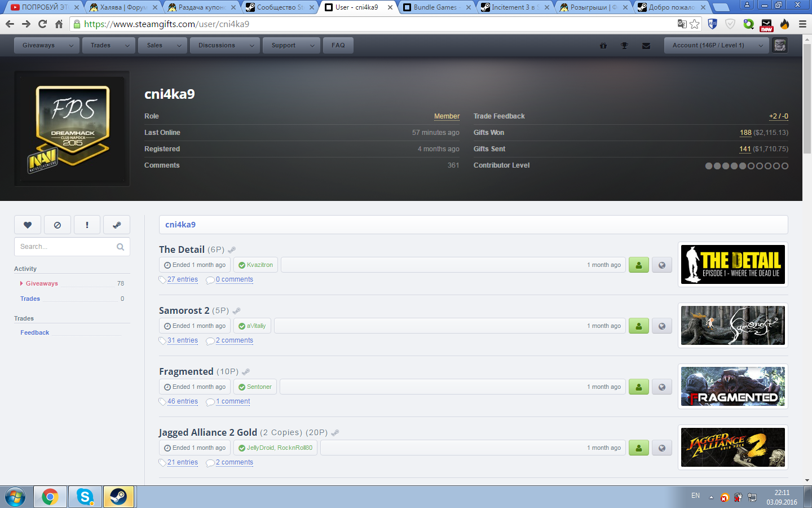Click the Contributor Level progress dots

pos(747,166)
